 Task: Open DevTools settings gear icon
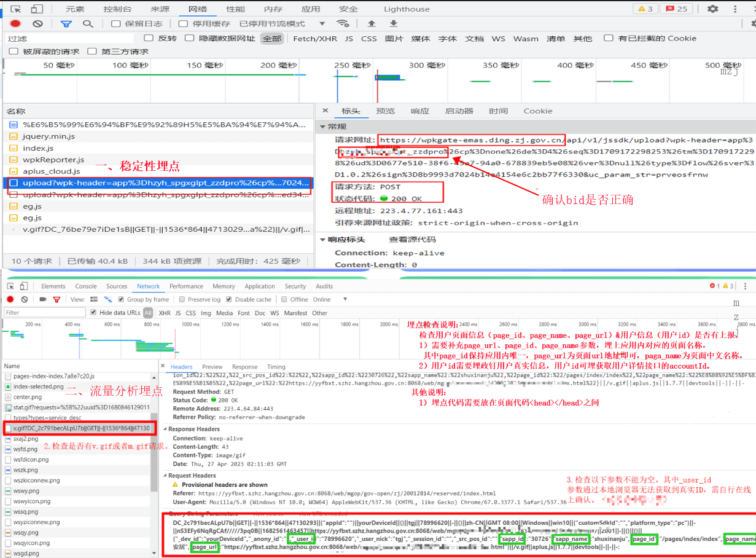712,9
